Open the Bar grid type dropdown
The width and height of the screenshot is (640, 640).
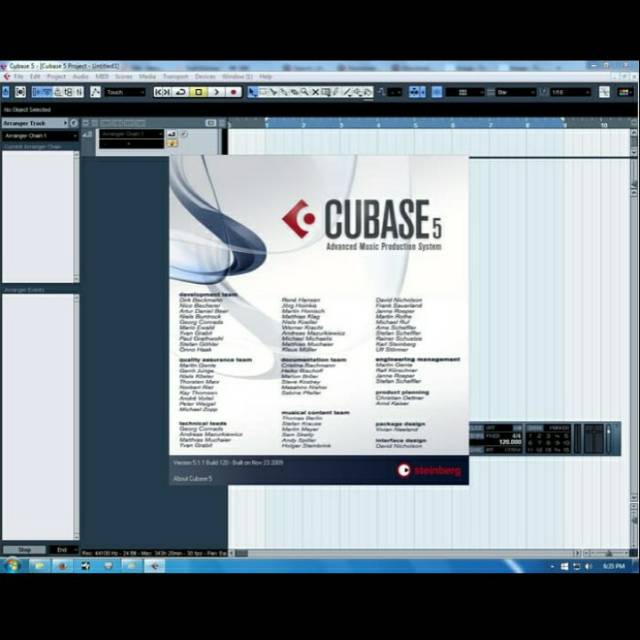point(516,92)
